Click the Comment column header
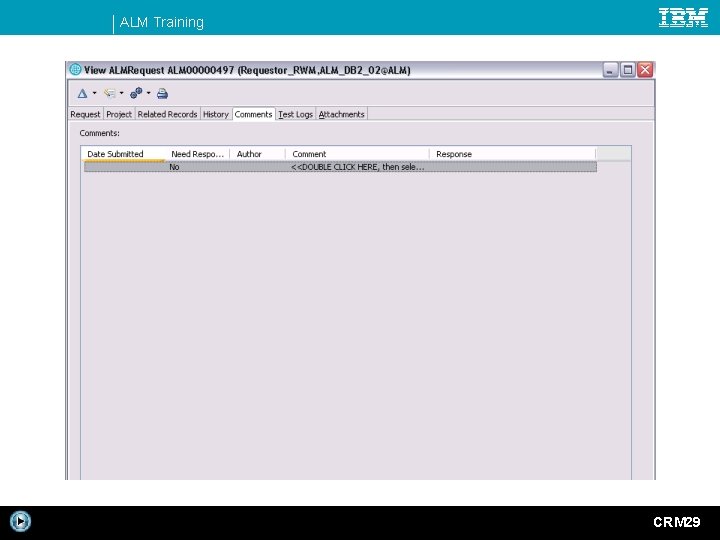 [x=357, y=154]
